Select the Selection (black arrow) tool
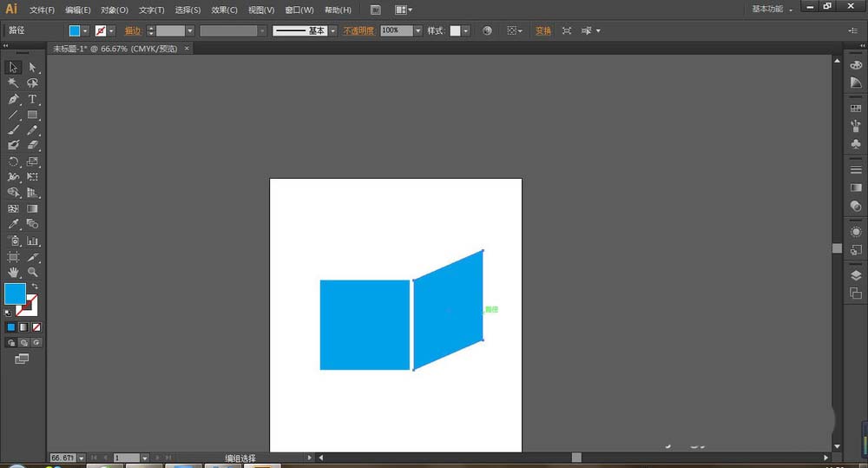This screenshot has width=868, height=468. [13, 68]
